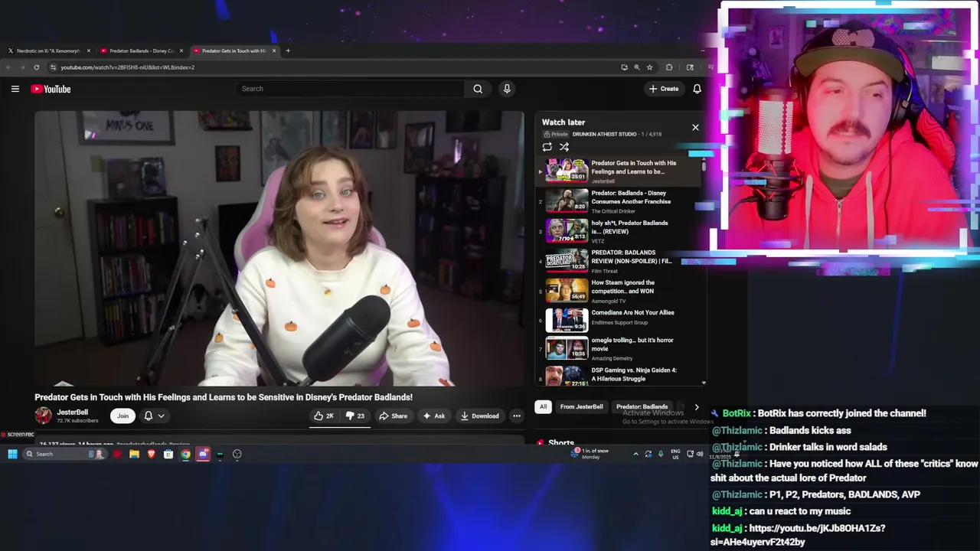Go forward in browser history
Image resolution: width=980 pixels, height=551 pixels.
22,67
